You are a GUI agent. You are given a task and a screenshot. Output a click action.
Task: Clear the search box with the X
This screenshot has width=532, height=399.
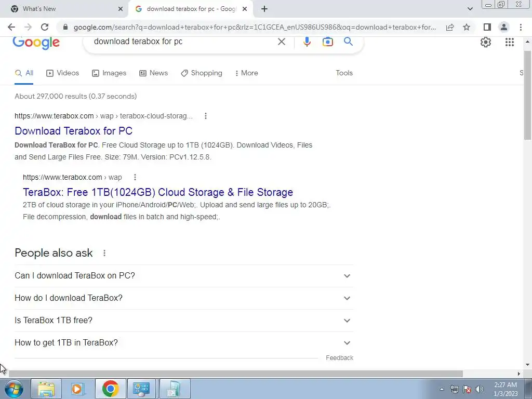281,42
